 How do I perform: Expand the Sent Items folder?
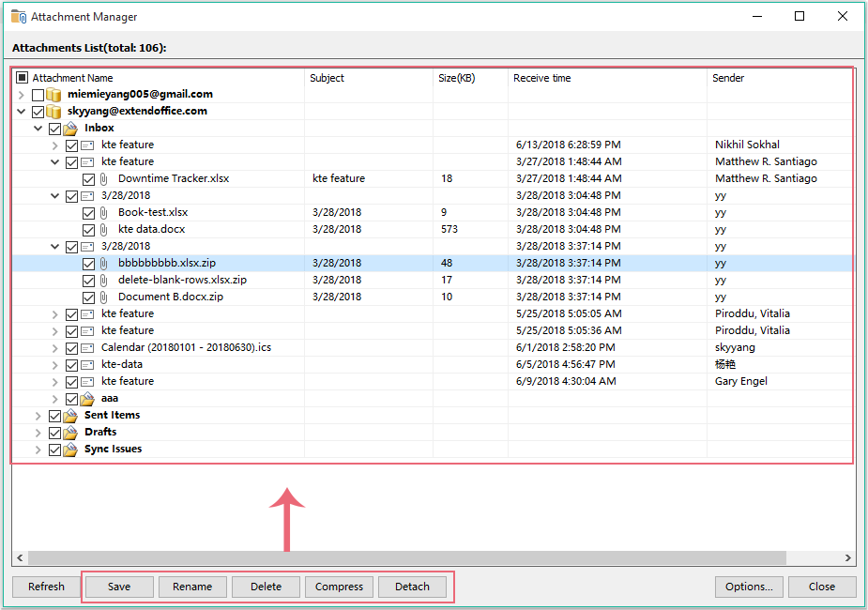tap(38, 416)
